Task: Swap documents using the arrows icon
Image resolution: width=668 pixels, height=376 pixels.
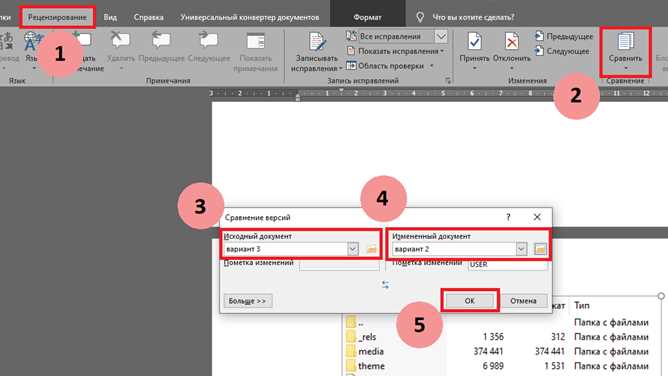Action: [385, 284]
